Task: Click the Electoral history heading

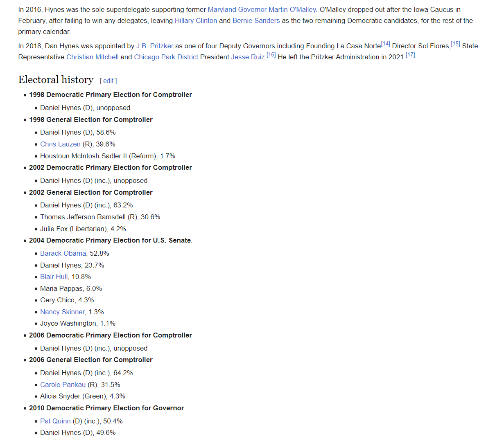Action: pos(56,79)
